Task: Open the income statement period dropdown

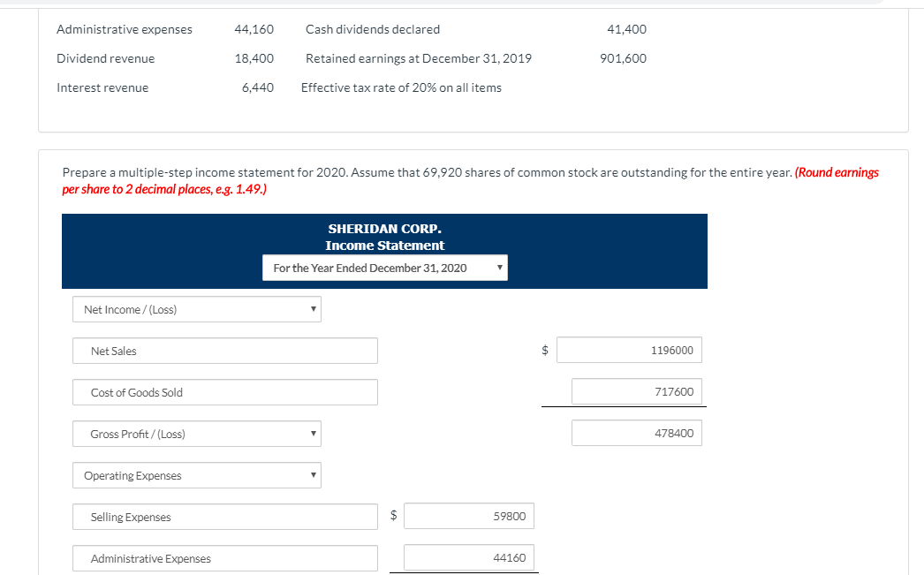Action: [384, 267]
